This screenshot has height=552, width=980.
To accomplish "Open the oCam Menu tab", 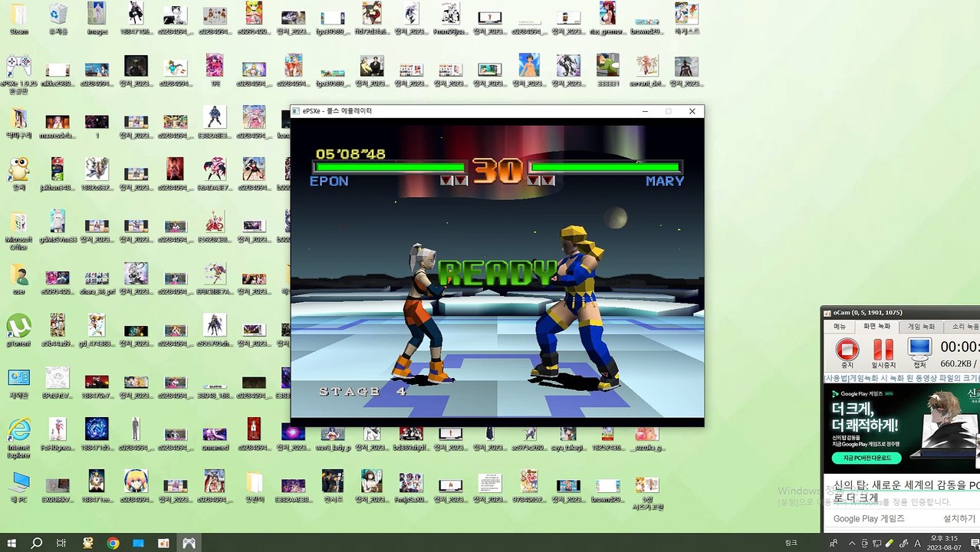I will tap(840, 327).
